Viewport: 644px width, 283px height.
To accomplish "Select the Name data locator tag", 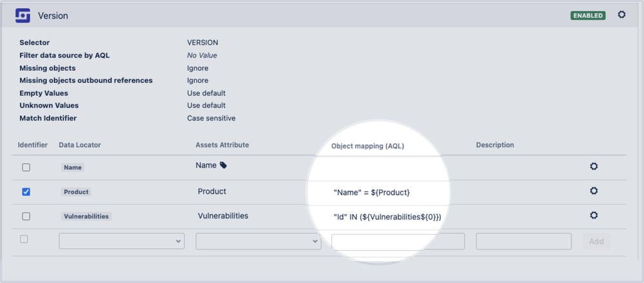I will point(73,167).
